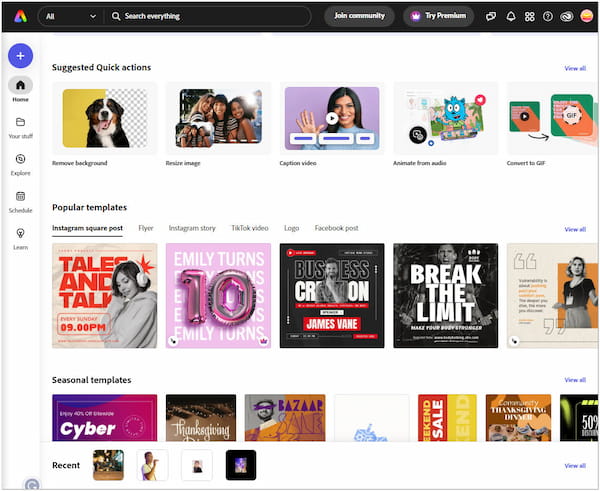This screenshot has width=600, height=491.
Task: Open the Explore section
Action: click(20, 164)
